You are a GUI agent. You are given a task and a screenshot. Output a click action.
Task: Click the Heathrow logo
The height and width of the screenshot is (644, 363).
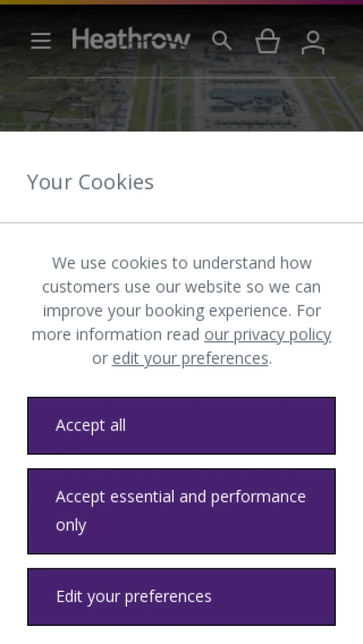131,39
